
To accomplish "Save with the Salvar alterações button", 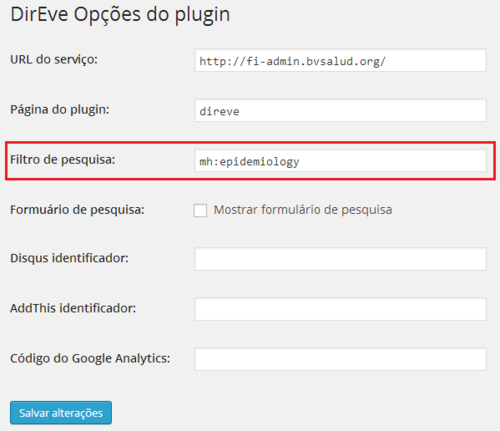I will (x=61, y=413).
